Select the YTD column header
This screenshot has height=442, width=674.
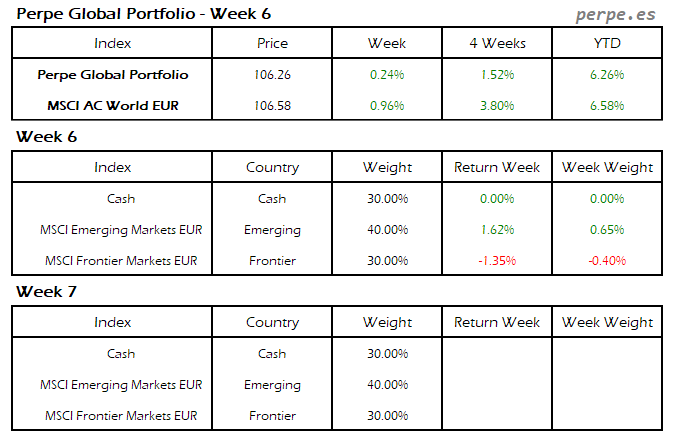click(x=607, y=43)
